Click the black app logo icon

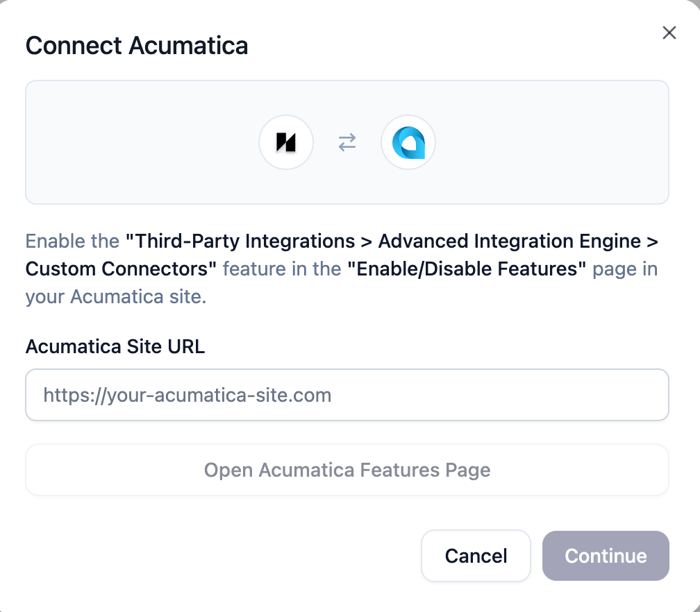pos(285,142)
